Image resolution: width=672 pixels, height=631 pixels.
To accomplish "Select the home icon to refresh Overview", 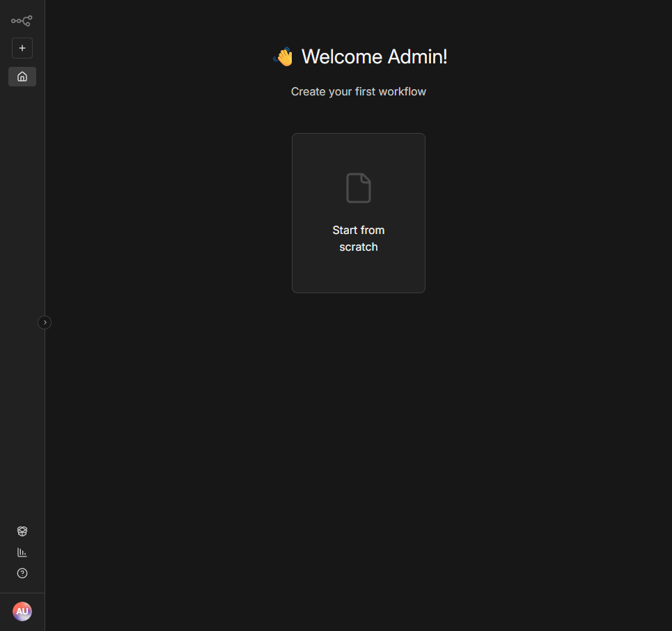I will pos(22,76).
